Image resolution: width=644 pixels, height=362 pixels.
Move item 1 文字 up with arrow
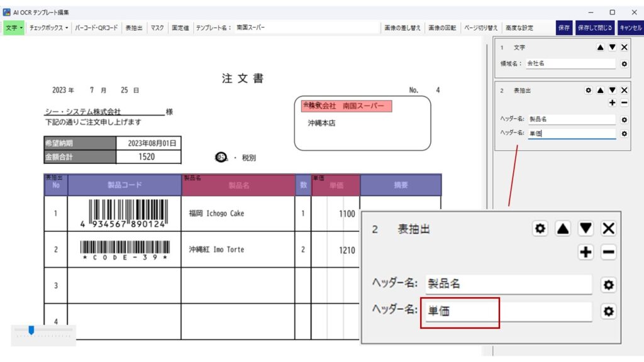[x=600, y=47]
